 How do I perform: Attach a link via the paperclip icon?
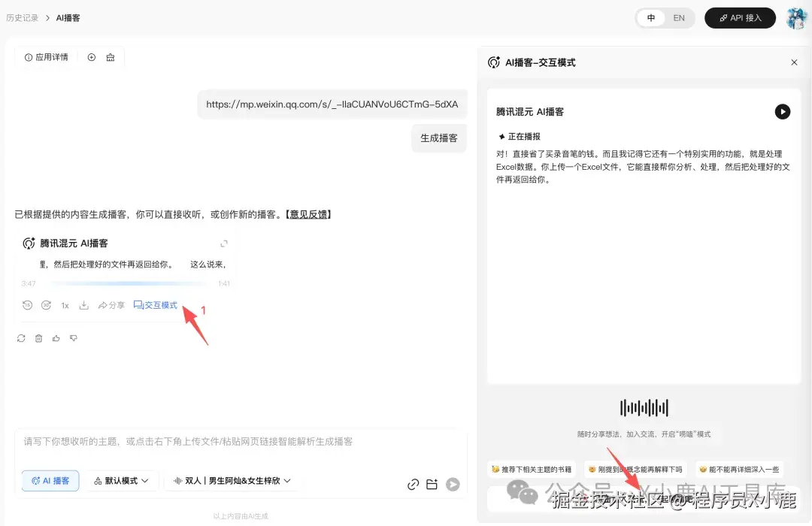click(413, 485)
